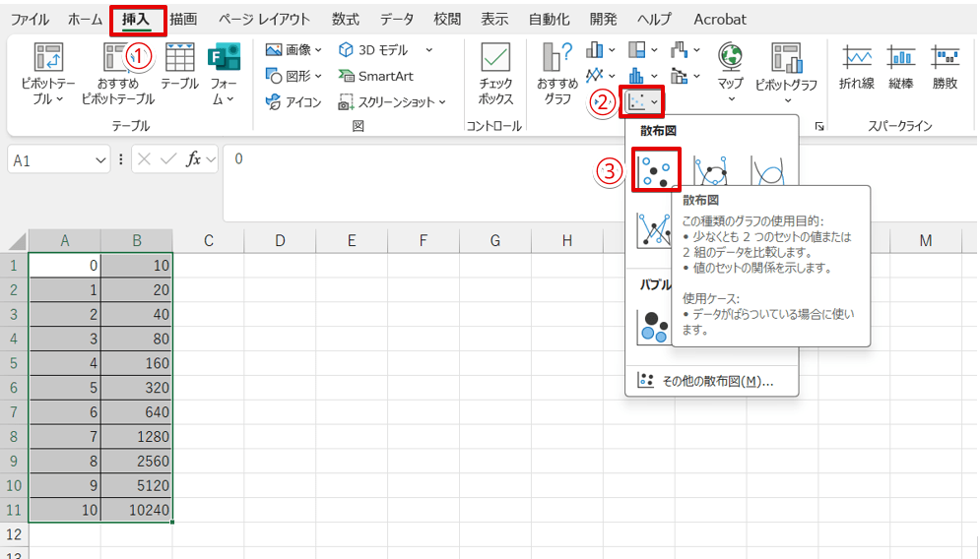The width and height of the screenshot is (980, 559).
Task: Select the basic scatter chart (散布図) option
Action: click(x=656, y=170)
